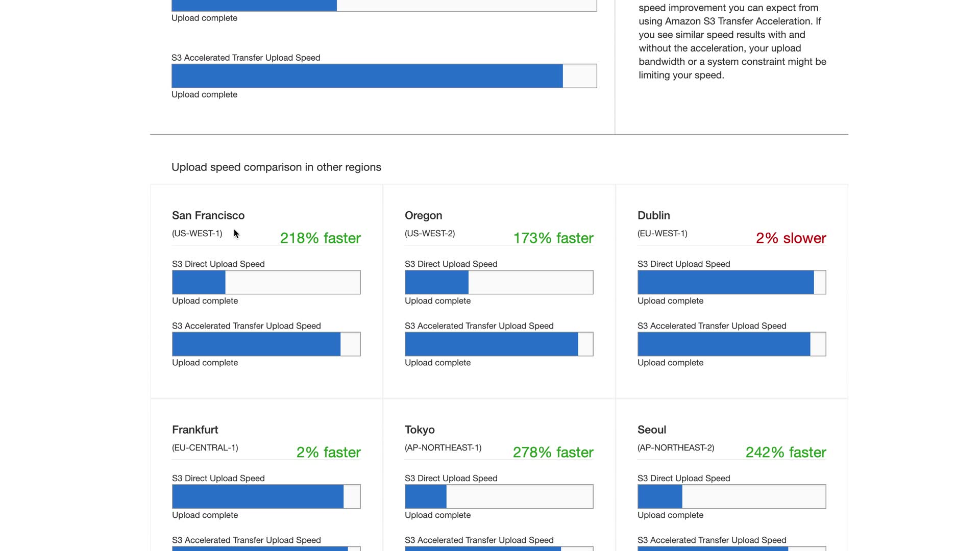This screenshot has height=551, width=980.
Task: Click the San Francisco region heading
Action: [208, 215]
